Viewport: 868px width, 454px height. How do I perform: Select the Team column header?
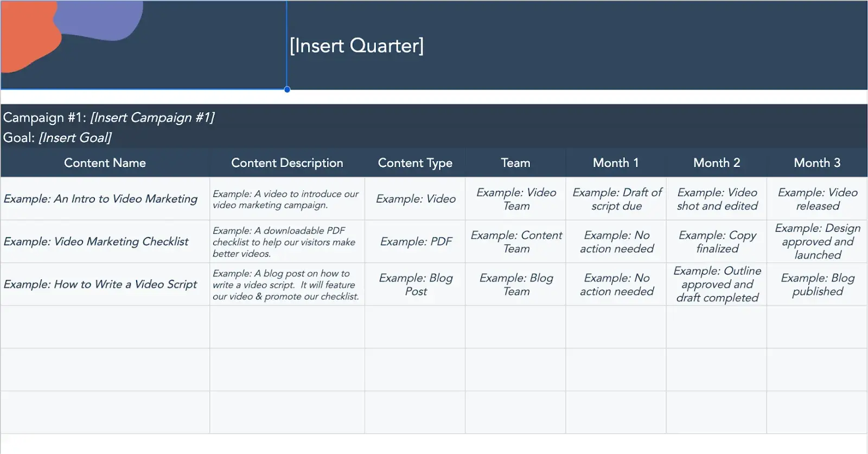tap(515, 163)
